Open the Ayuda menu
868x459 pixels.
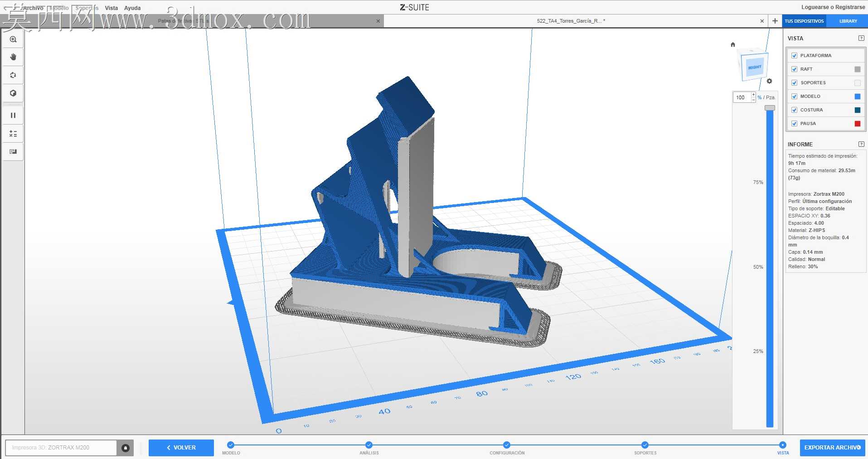(x=132, y=8)
